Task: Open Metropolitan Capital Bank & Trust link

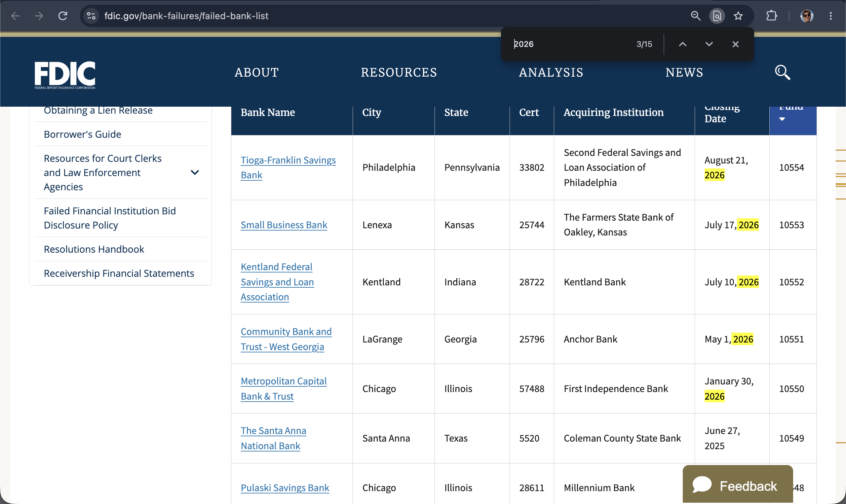Action: point(284,388)
